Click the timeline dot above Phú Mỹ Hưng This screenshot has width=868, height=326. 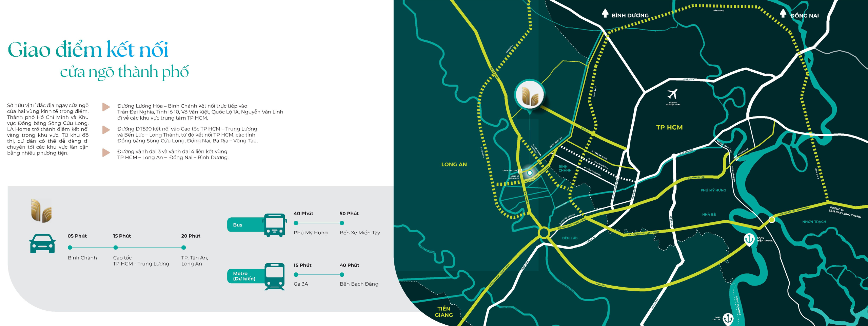tap(296, 223)
